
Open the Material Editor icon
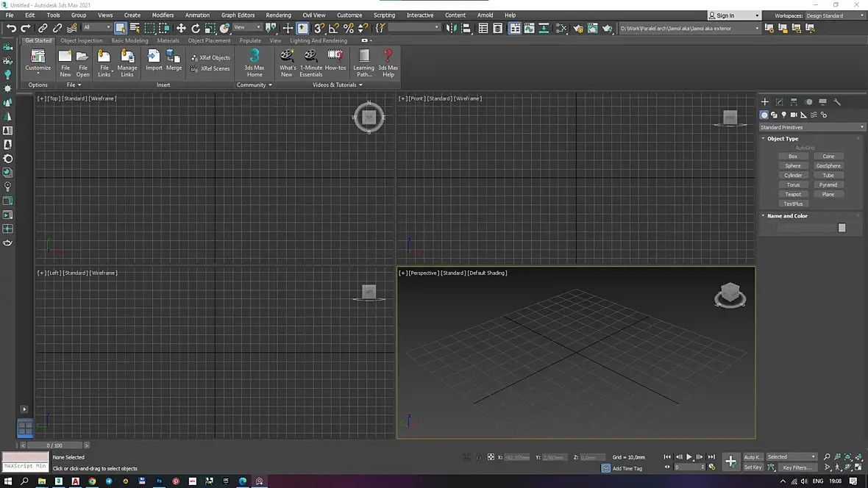point(563,28)
